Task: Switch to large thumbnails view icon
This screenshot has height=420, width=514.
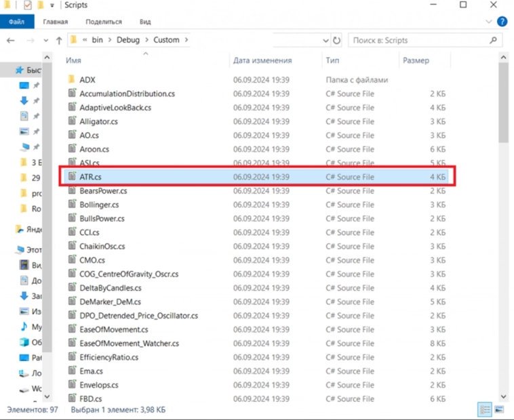Action: click(x=499, y=409)
